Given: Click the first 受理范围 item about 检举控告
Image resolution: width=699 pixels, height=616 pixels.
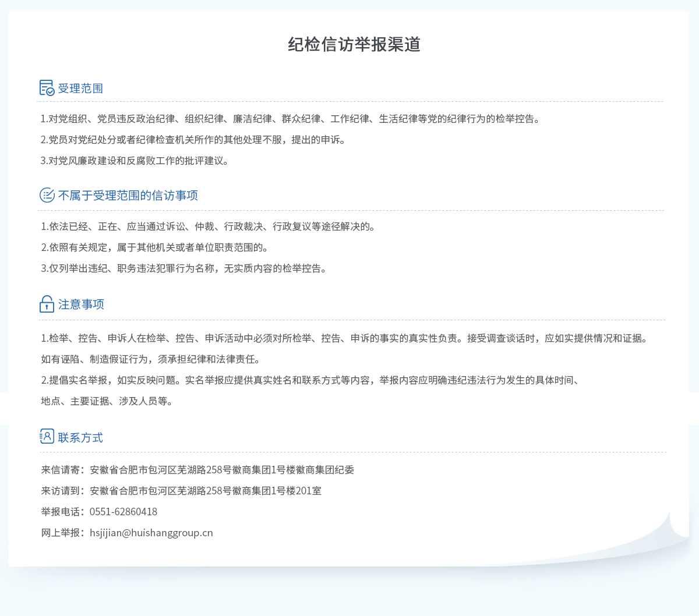Looking at the screenshot, I should point(291,119).
